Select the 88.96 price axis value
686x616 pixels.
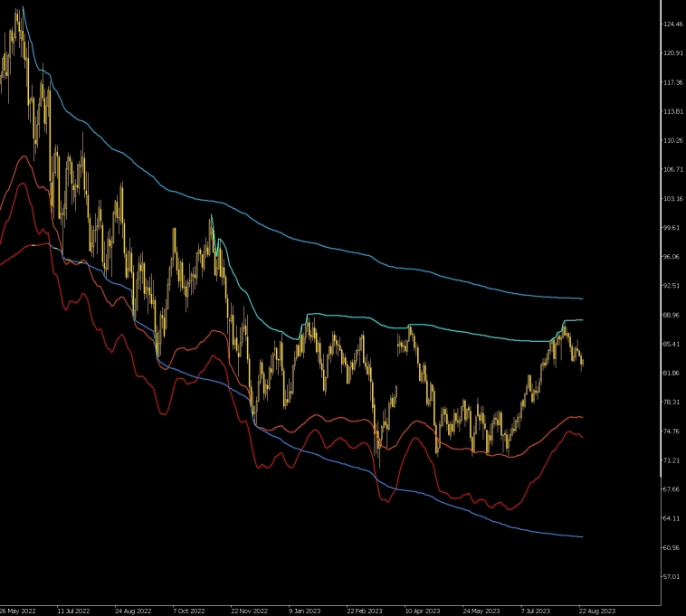click(x=672, y=315)
